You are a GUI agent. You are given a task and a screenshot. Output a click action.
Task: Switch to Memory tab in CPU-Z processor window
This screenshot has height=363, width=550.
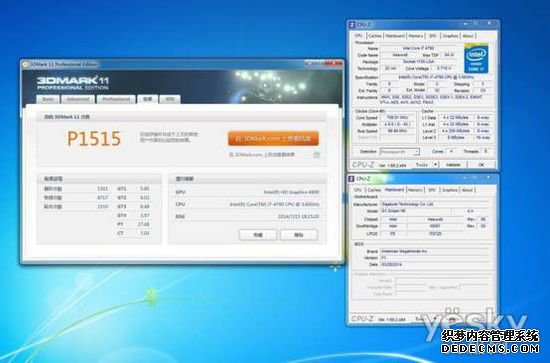pyautogui.click(x=416, y=36)
